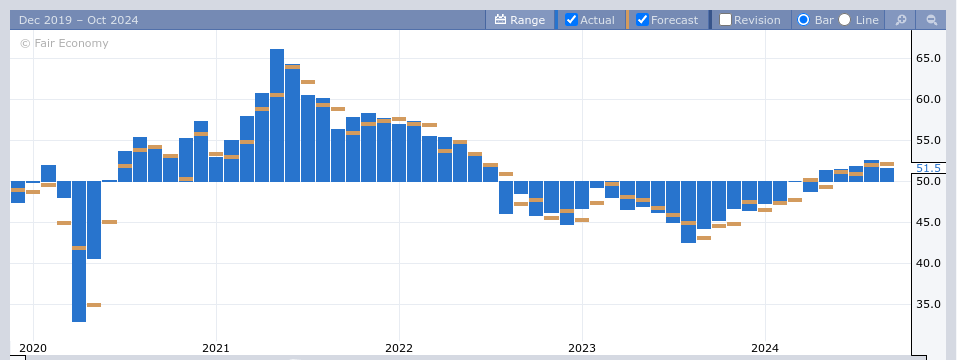This screenshot has width=957, height=360.
Task: Click the Dec 2019 – Oct 2024 date label
Action: point(79,20)
